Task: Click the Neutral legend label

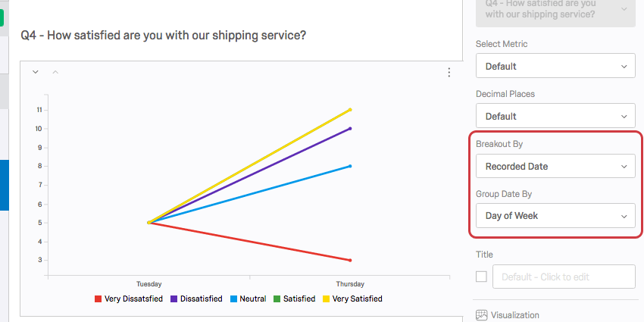Action: [252, 299]
